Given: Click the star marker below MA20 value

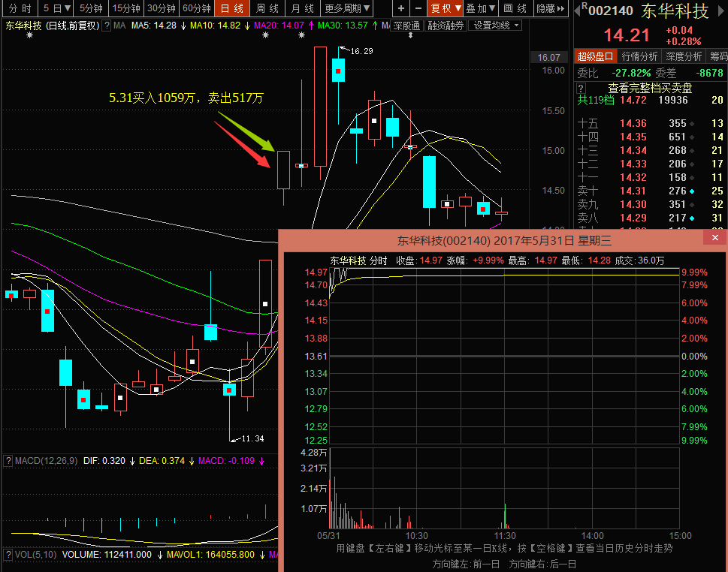Looking at the screenshot, I should 265,35.
